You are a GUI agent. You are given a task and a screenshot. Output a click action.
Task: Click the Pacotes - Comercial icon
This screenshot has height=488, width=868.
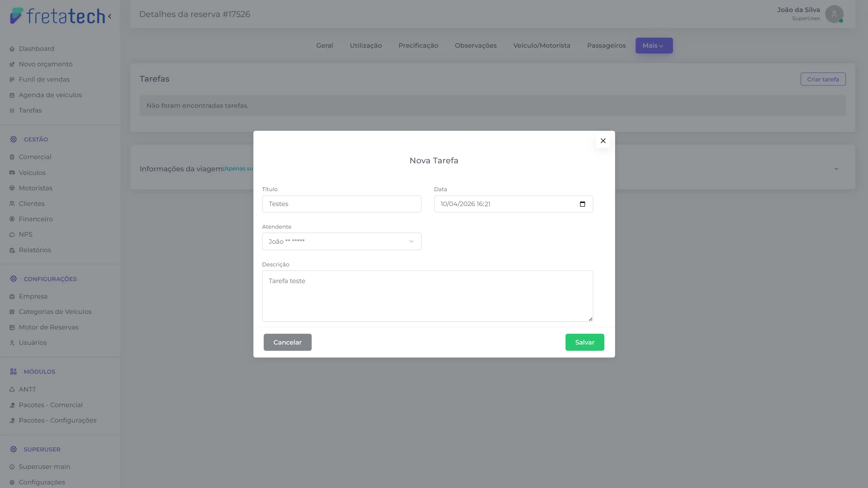tap(12, 405)
